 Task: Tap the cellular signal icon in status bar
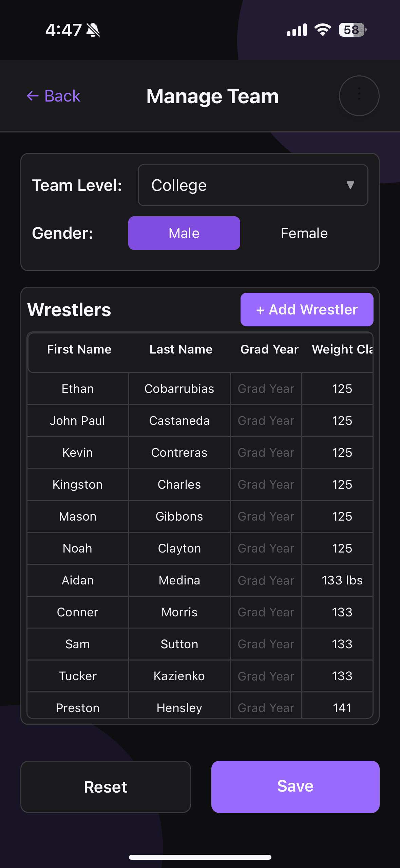click(x=296, y=30)
